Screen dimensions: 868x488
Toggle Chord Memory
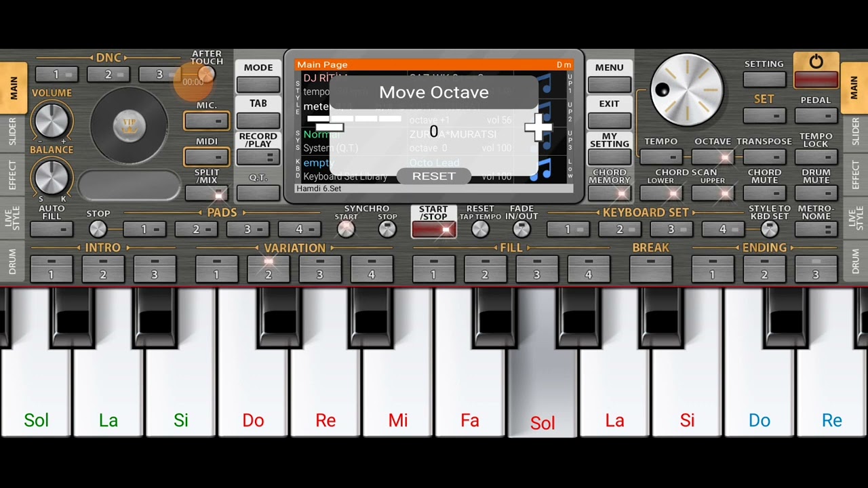(x=609, y=193)
